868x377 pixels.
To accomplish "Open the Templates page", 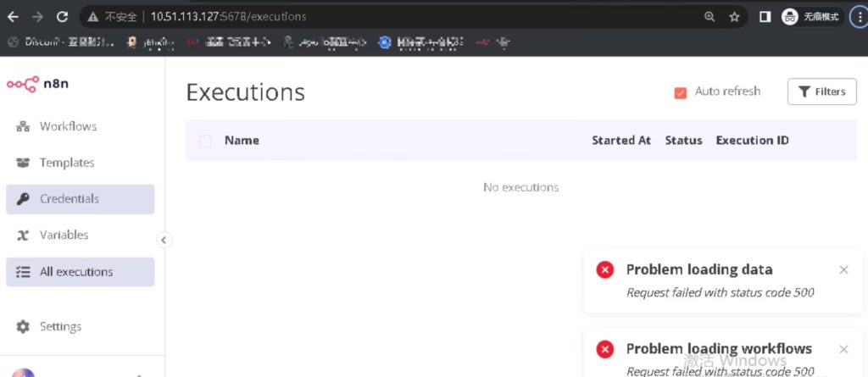I will click(x=66, y=163).
